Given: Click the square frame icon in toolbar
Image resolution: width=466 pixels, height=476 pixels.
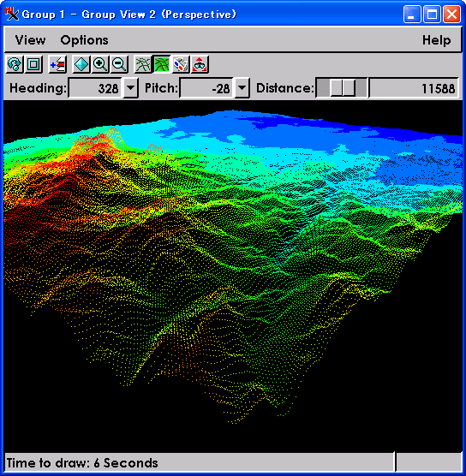Looking at the screenshot, I should coord(33,64).
